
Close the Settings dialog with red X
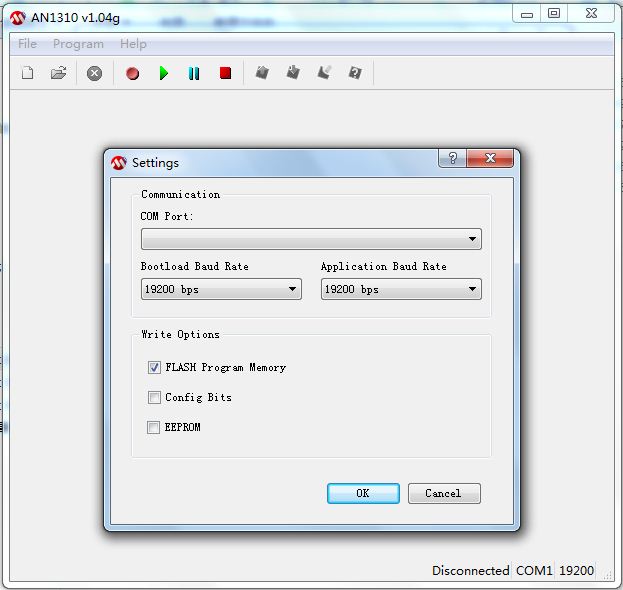coord(490,159)
